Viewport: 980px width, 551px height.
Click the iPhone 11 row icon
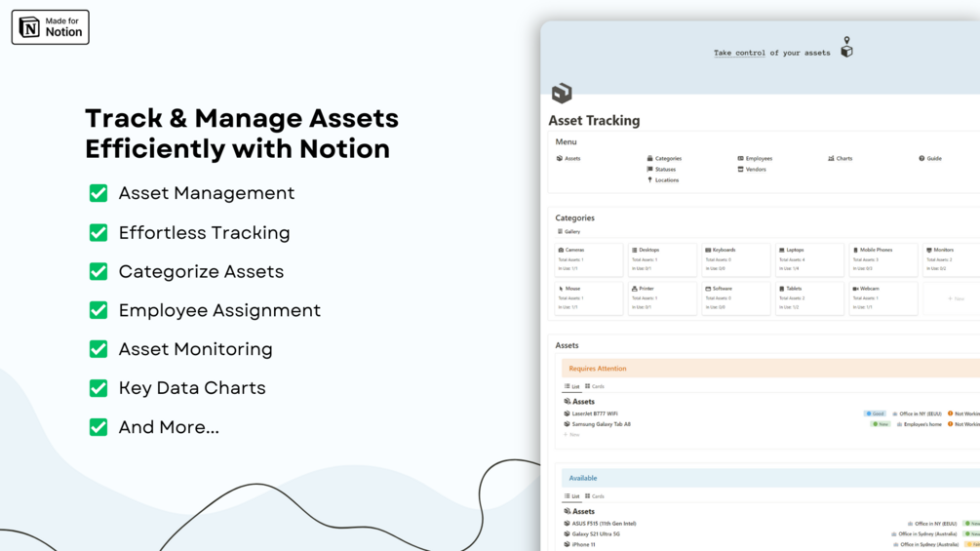[x=567, y=545]
